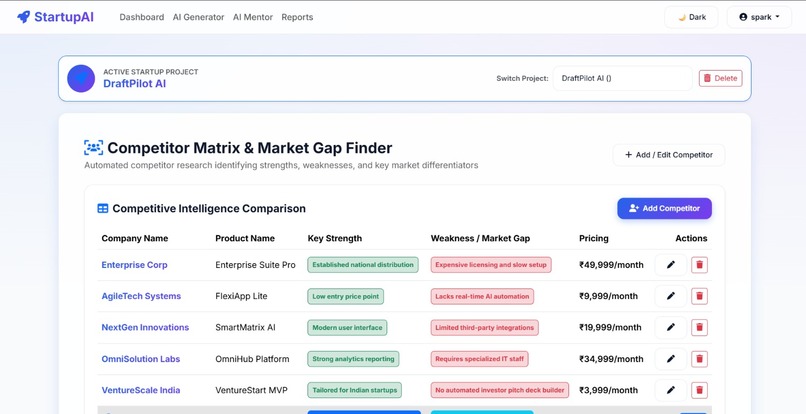
Task: Delete the VentureScale India row with trash icon
Action: tap(699, 390)
